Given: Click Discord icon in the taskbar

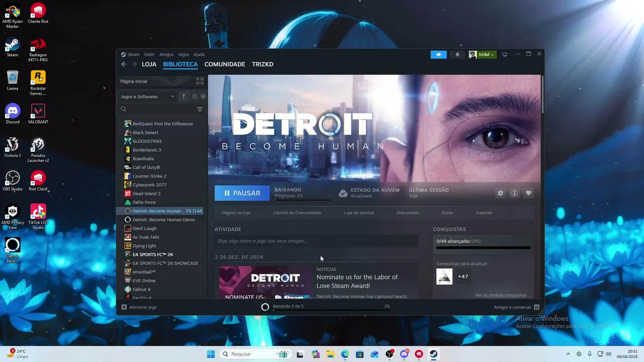Looking at the screenshot, I should [404, 354].
